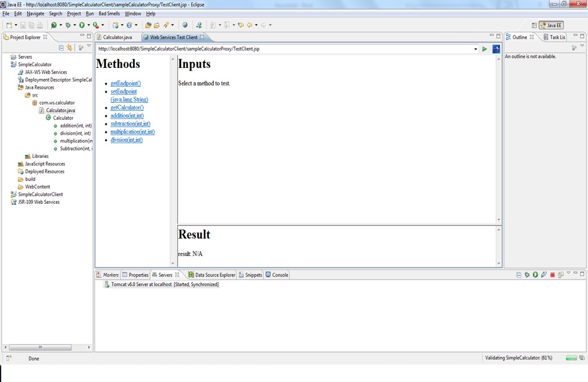Open Back history dropdown arrow in toolbar
Viewport: 588px width, 382px height.
click(256, 25)
